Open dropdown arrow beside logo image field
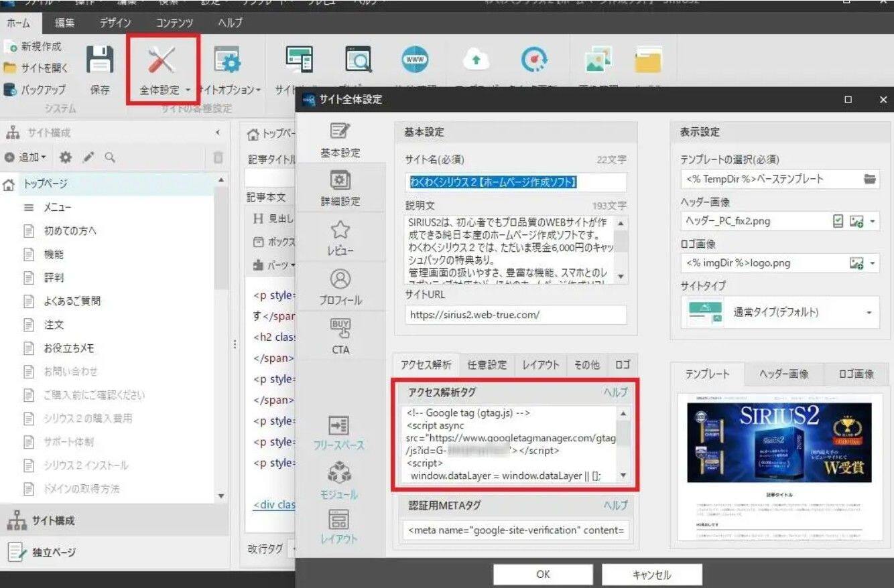894x588 pixels. 873,263
